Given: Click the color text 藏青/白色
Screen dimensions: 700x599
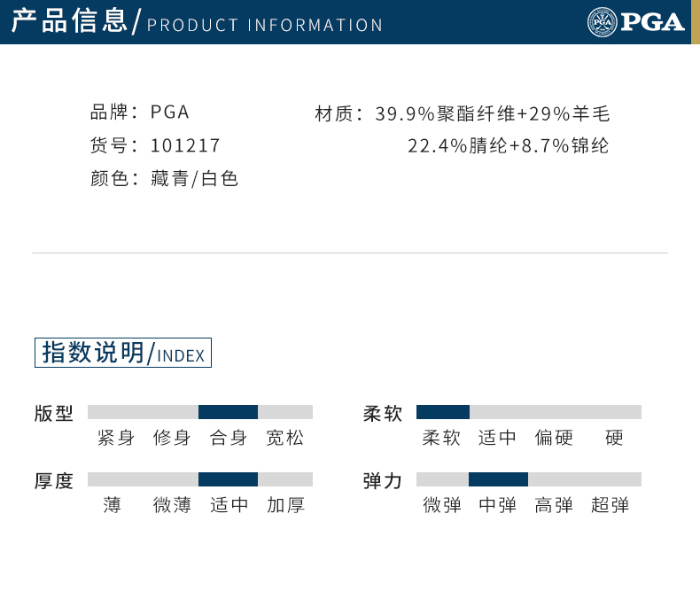Looking at the screenshot, I should [194, 178].
